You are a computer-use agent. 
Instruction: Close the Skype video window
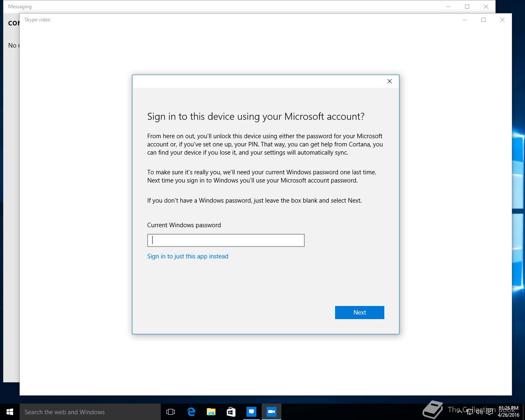point(502,20)
